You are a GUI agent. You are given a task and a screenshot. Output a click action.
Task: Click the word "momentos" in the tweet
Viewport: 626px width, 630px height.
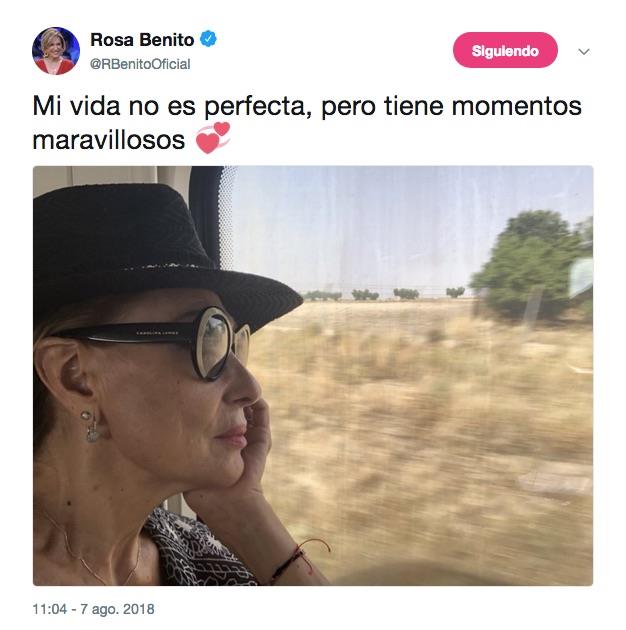click(x=516, y=106)
